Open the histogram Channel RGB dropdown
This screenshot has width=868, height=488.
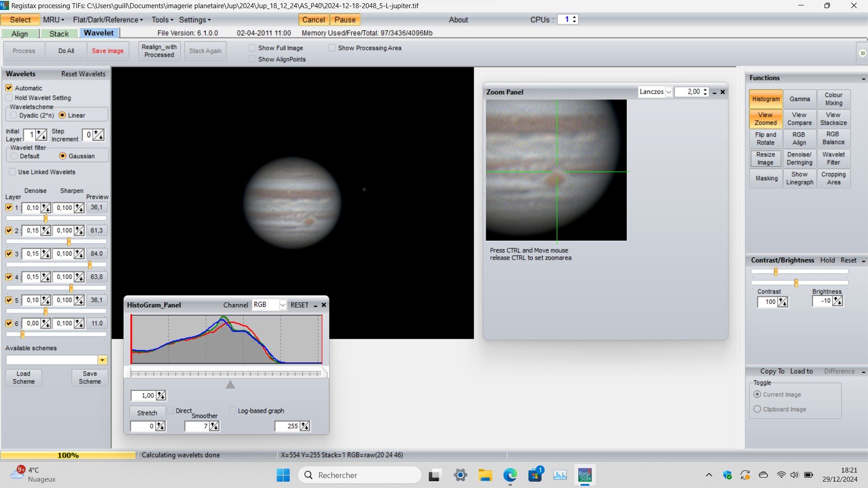click(x=283, y=305)
